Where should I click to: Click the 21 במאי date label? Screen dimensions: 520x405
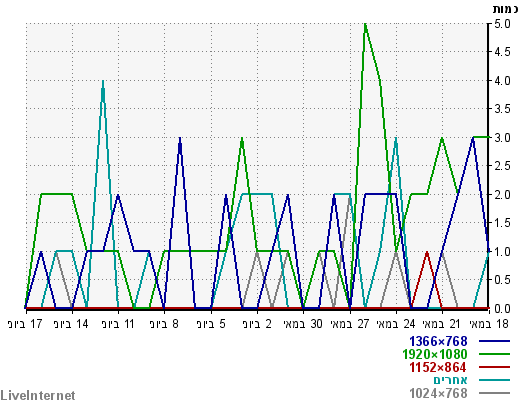point(442,324)
